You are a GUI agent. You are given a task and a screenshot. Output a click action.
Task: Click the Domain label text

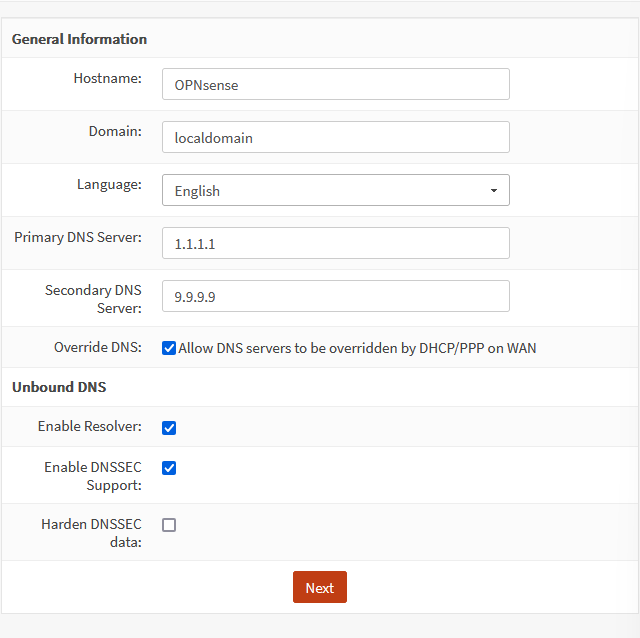[115, 131]
